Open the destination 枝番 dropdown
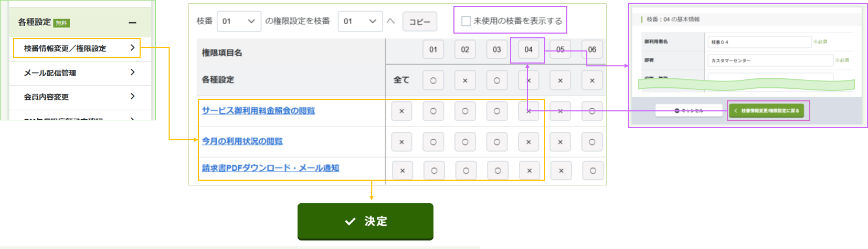Image resolution: width=868 pixels, height=249 pixels. pyautogui.click(x=360, y=21)
